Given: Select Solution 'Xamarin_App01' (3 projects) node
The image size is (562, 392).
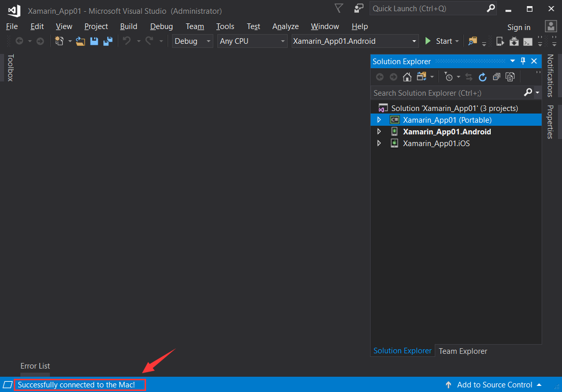Looking at the screenshot, I should pos(455,108).
